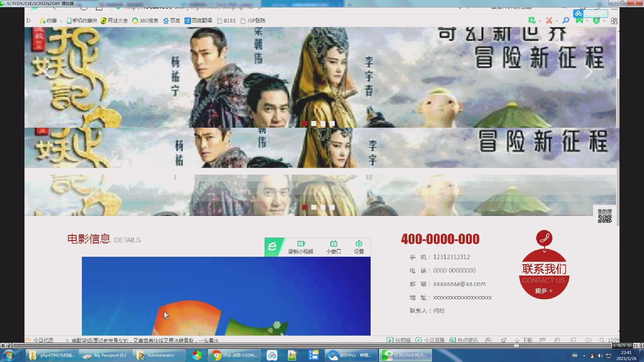Select the second dot on lower banner
The width and height of the screenshot is (644, 362).
314,207
